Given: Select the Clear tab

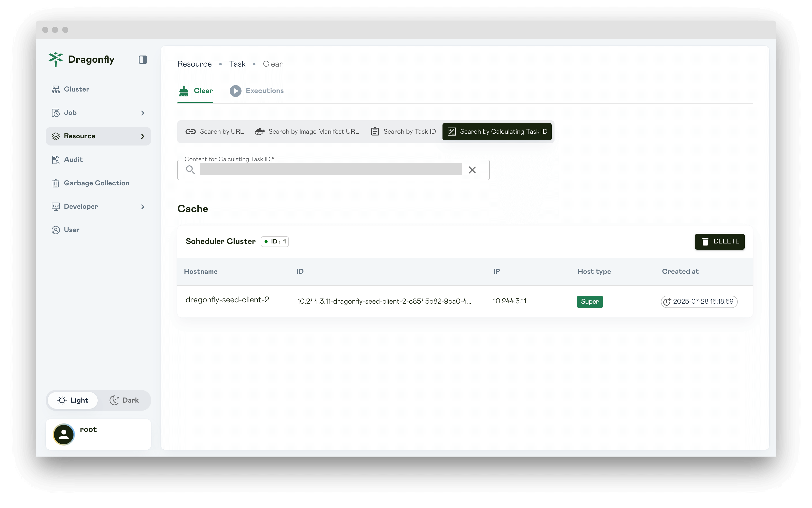Looking at the screenshot, I should click(x=195, y=91).
